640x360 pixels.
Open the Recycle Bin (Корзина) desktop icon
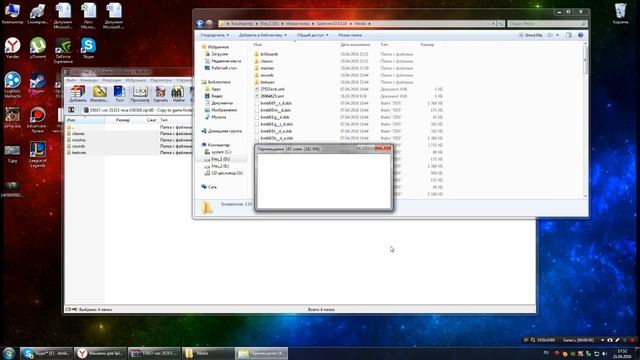(620, 13)
